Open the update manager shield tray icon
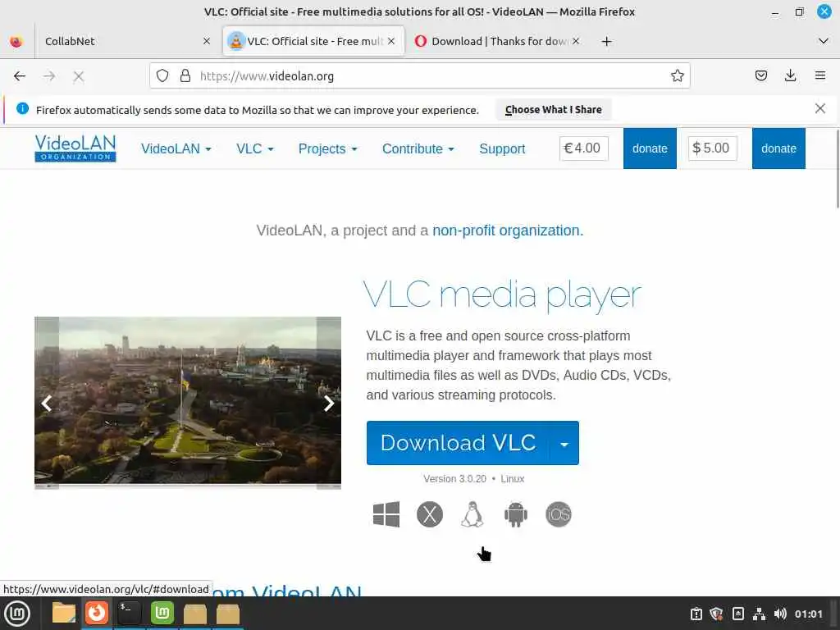The height and width of the screenshot is (630, 840). pyautogui.click(x=716, y=614)
